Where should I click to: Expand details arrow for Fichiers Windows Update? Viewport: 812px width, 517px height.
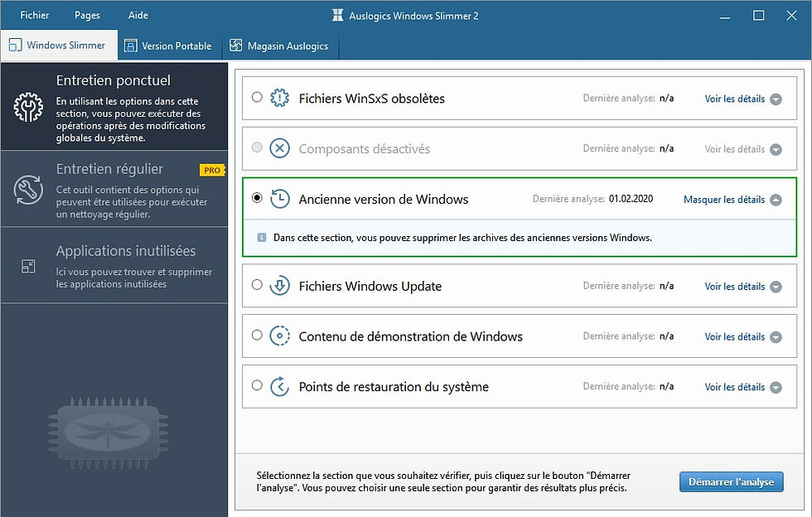[x=776, y=287]
